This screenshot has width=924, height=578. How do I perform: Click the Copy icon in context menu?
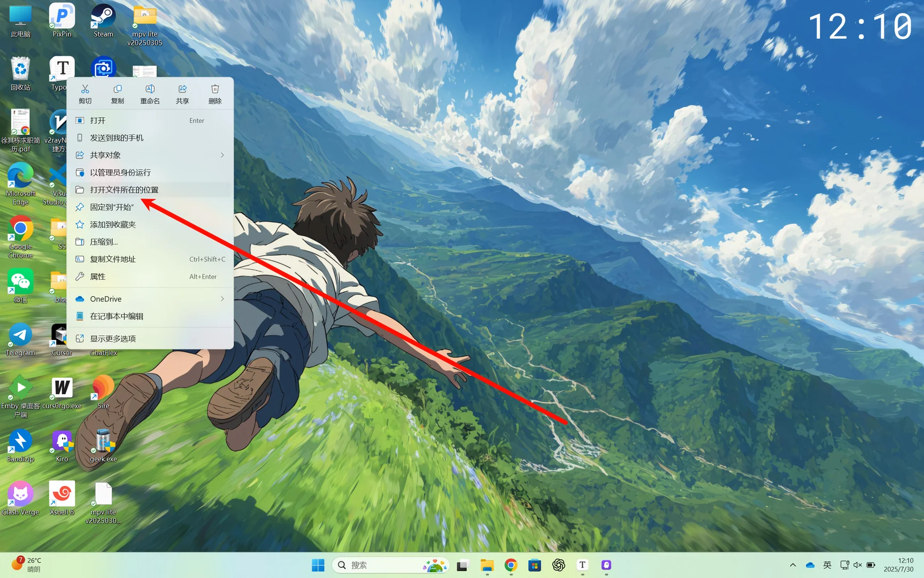[118, 94]
